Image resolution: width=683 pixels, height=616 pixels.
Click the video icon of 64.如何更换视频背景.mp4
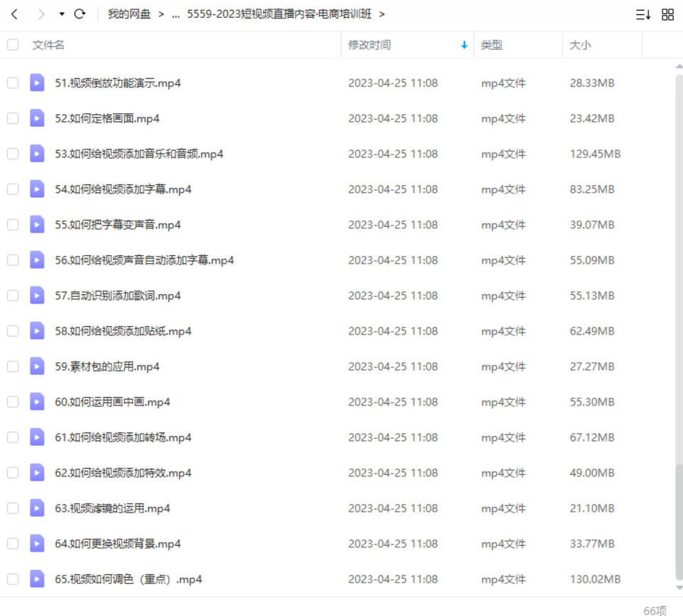37,544
